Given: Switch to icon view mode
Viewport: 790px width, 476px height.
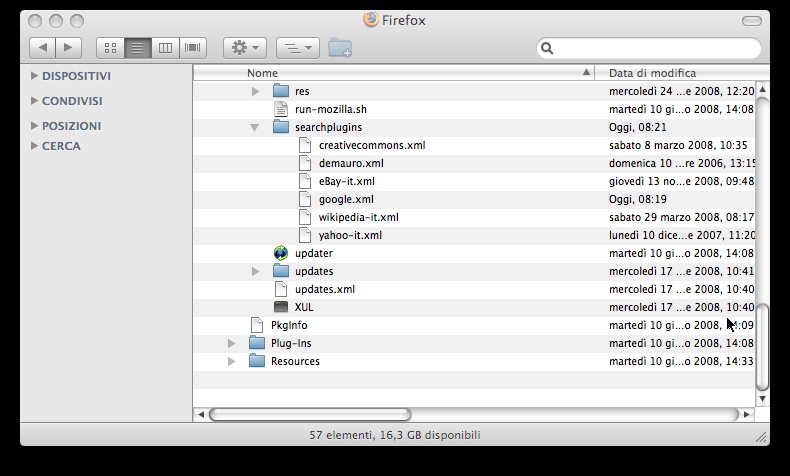Looking at the screenshot, I should pos(110,48).
